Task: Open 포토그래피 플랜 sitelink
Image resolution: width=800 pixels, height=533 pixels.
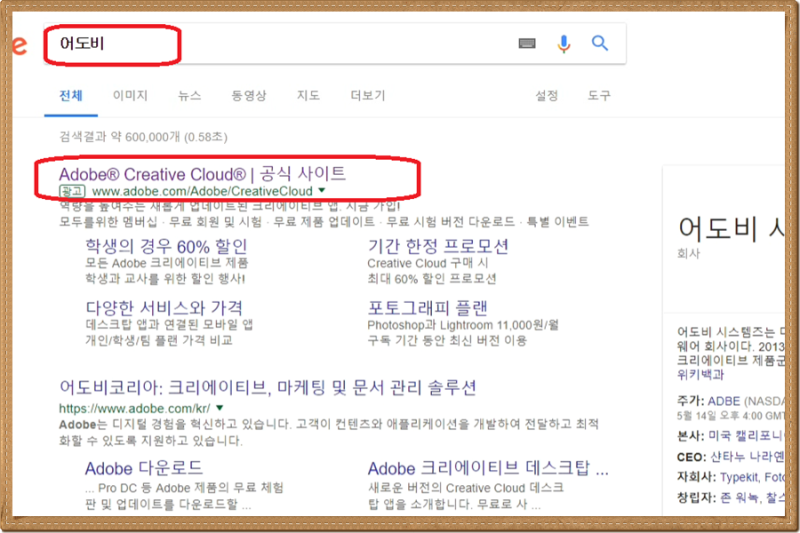Action: (x=428, y=308)
